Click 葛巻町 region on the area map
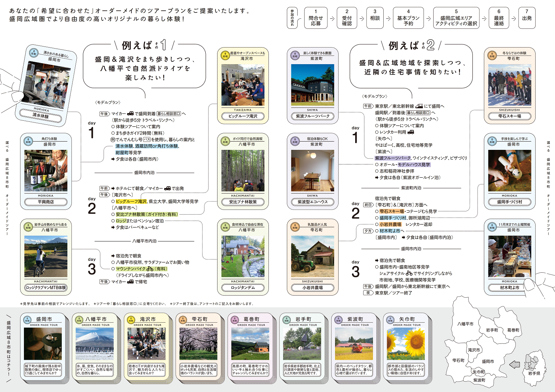 pyautogui.click(x=513, y=330)
